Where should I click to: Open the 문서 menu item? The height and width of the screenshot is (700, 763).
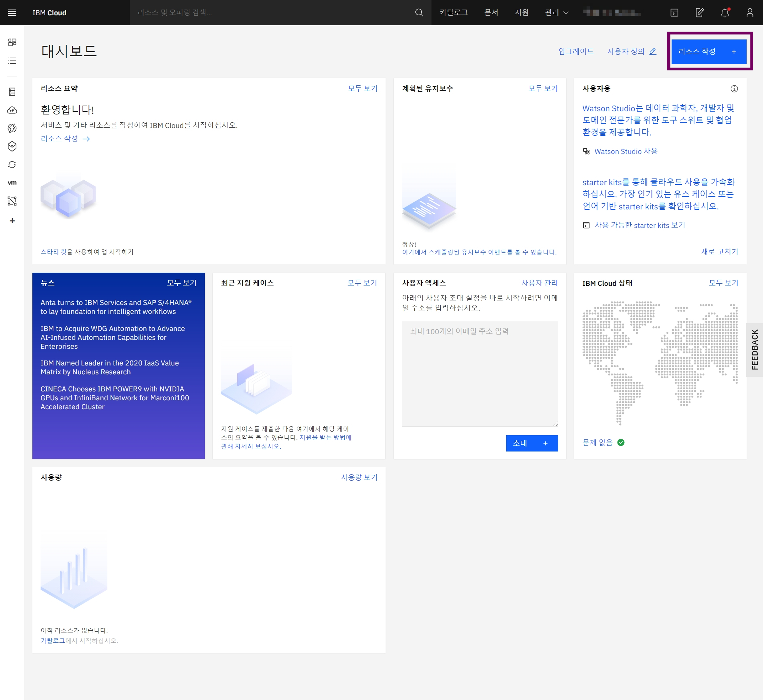pyautogui.click(x=491, y=12)
